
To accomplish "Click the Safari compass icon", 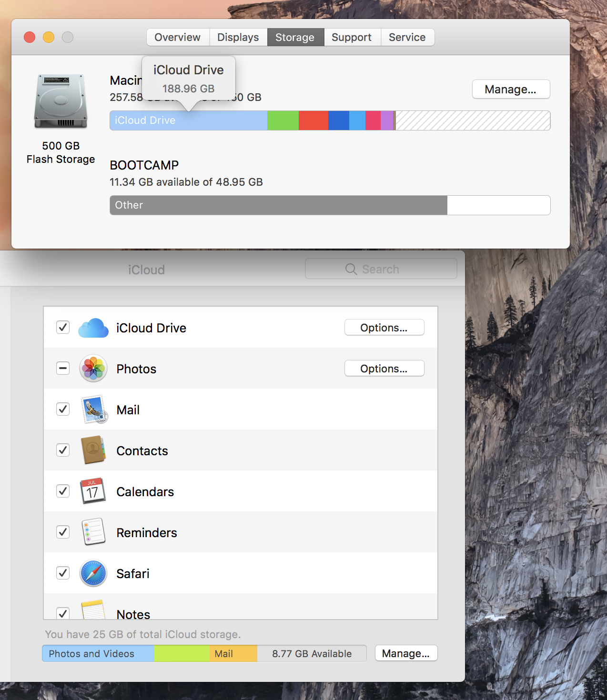I will [93, 573].
